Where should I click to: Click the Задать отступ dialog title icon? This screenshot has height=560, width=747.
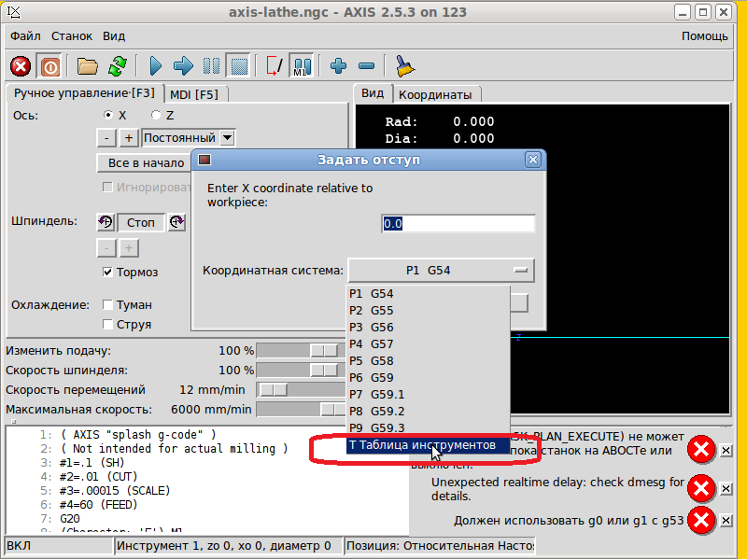[204, 160]
